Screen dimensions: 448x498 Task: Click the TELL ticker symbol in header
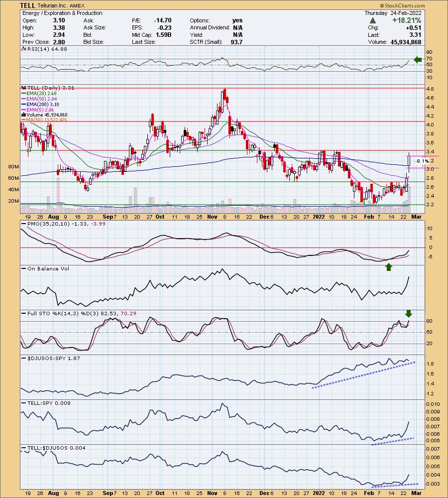pyautogui.click(x=27, y=5)
